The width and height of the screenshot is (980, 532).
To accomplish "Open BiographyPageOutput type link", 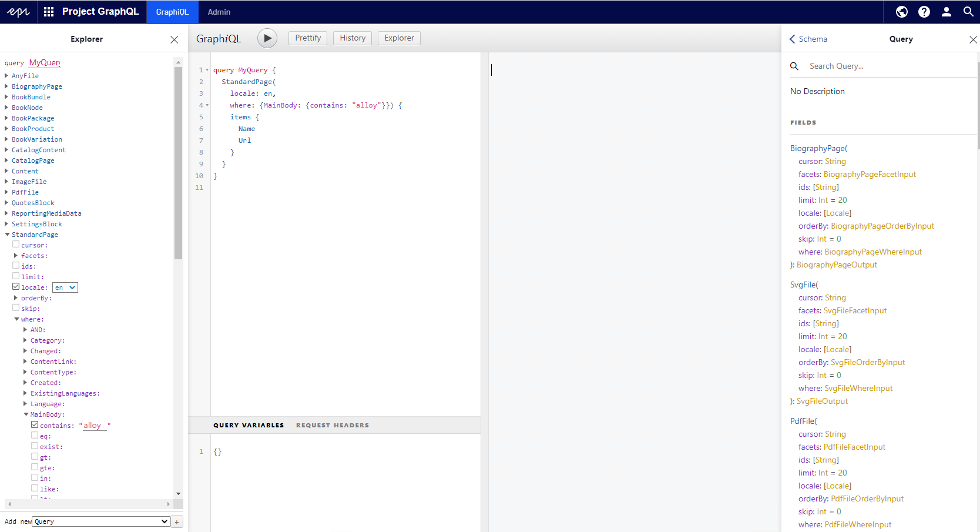I will point(837,265).
